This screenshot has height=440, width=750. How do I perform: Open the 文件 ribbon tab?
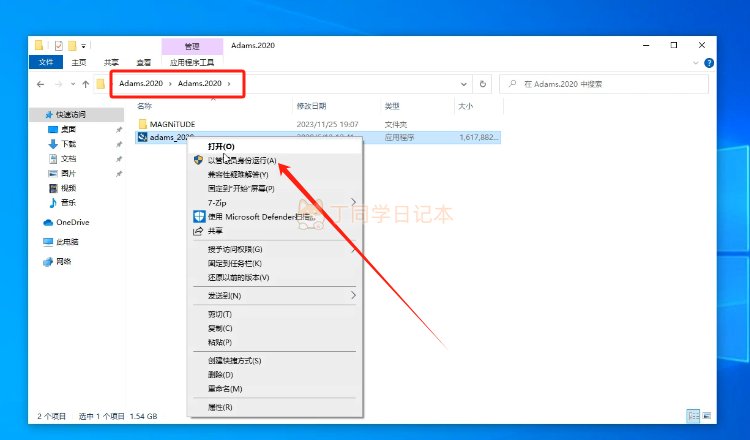click(46, 62)
